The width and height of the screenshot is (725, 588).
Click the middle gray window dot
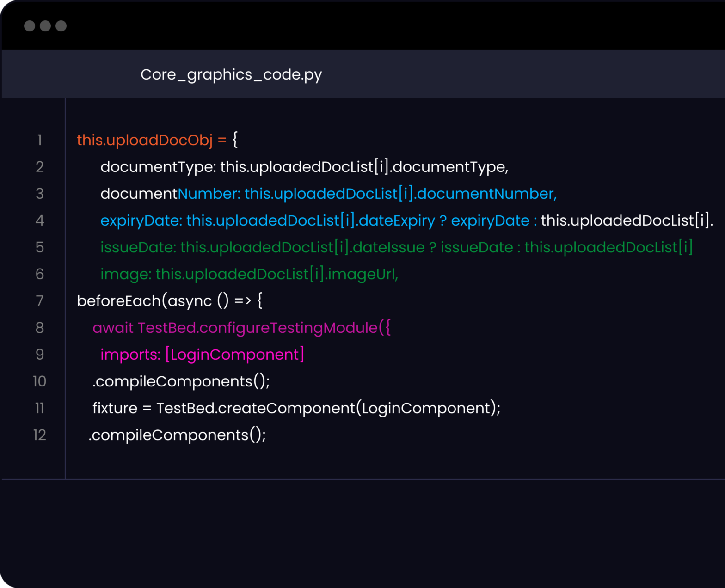tap(45, 26)
